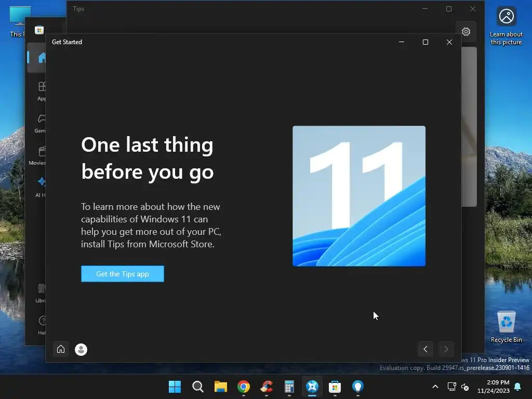This screenshot has width=532, height=399.
Task: Open File Explorer from taskbar
Action: click(x=220, y=387)
